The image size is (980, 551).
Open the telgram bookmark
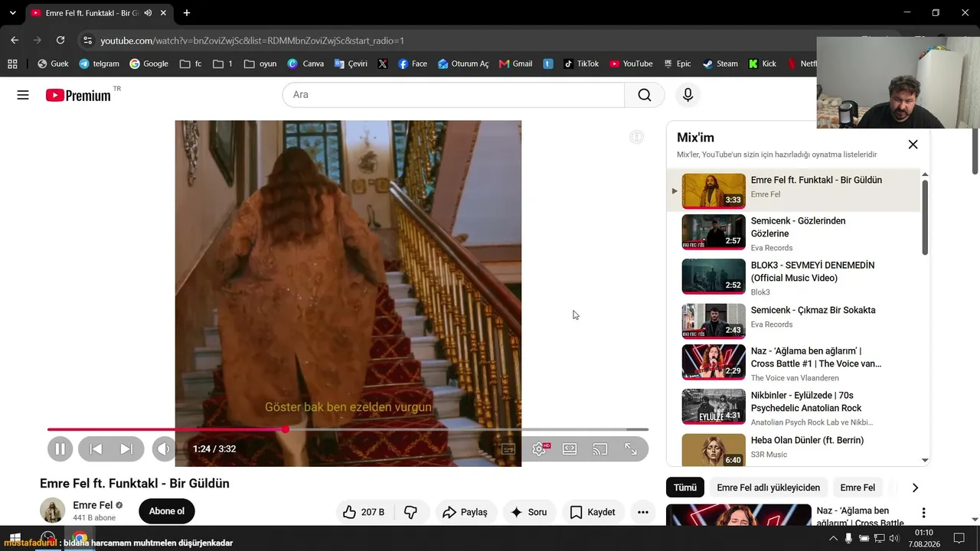point(99,64)
